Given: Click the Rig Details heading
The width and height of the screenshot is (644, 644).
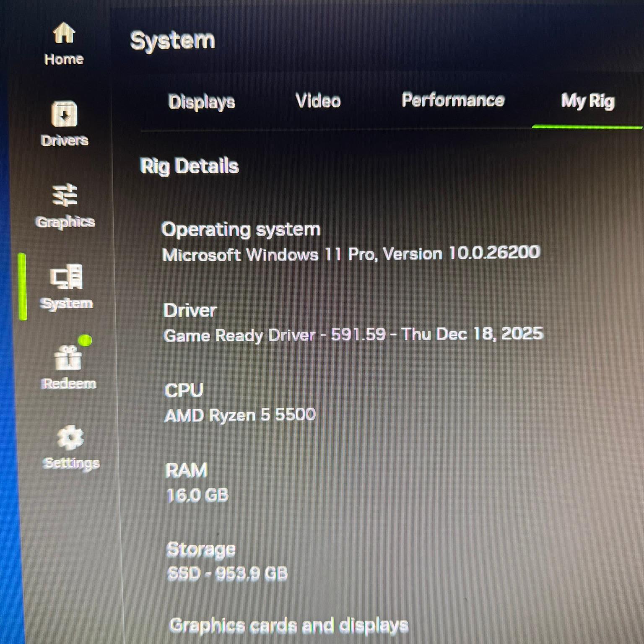Looking at the screenshot, I should point(189,166).
